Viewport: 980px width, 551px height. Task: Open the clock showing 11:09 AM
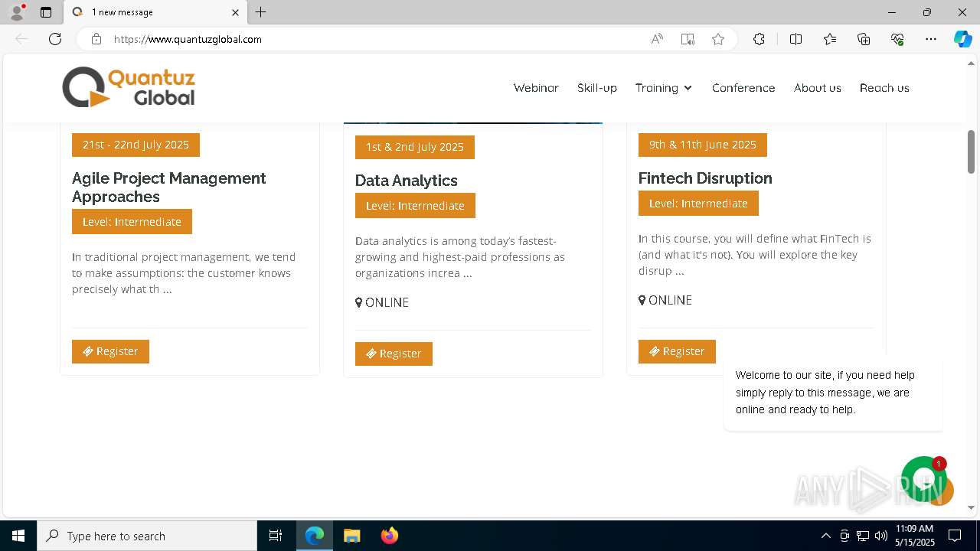pos(915,536)
